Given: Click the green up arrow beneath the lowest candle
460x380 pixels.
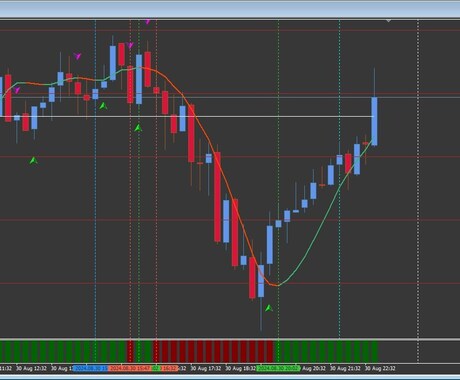Looking at the screenshot, I should pos(269,308).
